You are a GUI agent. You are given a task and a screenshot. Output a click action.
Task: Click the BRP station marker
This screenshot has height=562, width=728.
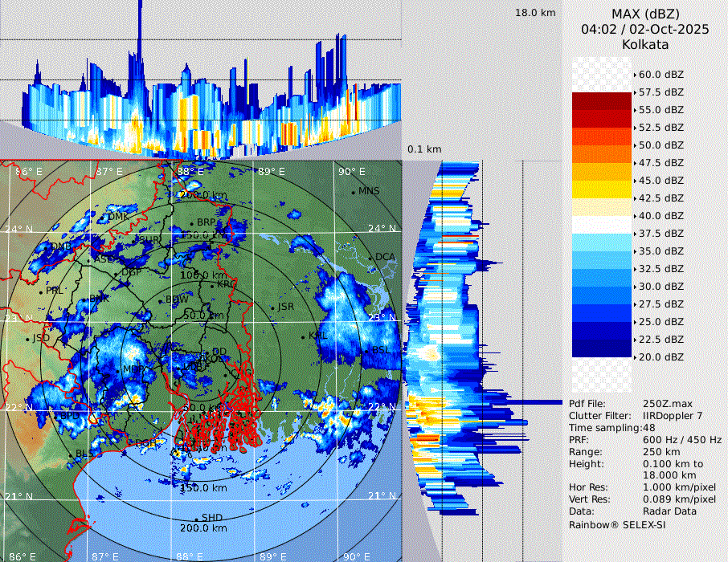tap(191, 223)
